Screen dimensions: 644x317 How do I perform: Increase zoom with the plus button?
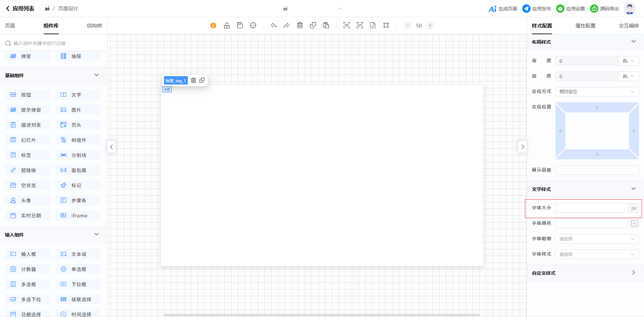pyautogui.click(x=430, y=25)
